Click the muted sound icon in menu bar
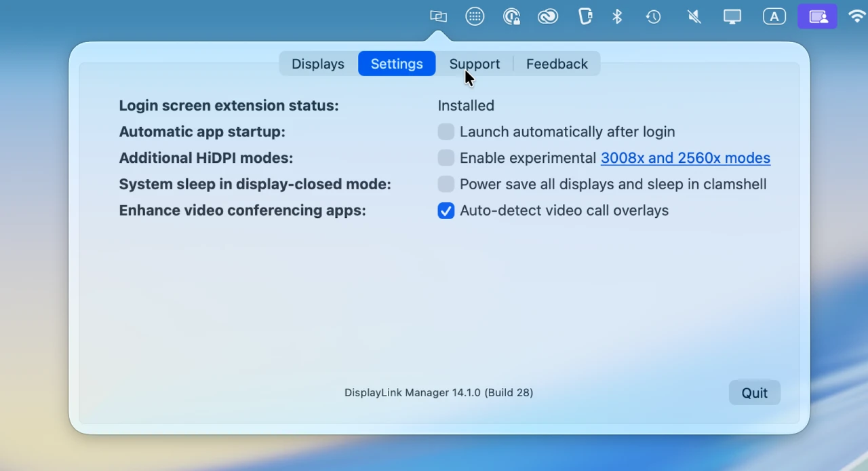Screen dimensions: 868x471 tap(693, 16)
